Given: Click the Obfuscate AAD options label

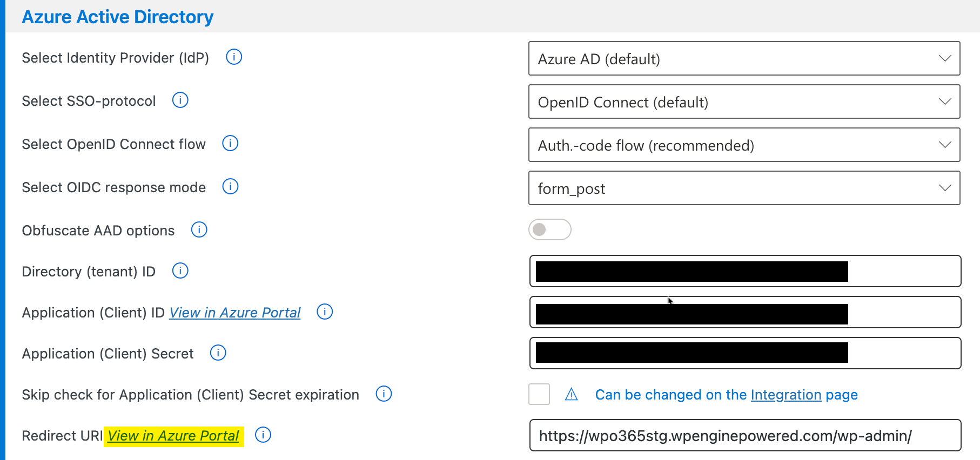Looking at the screenshot, I should tap(98, 231).
